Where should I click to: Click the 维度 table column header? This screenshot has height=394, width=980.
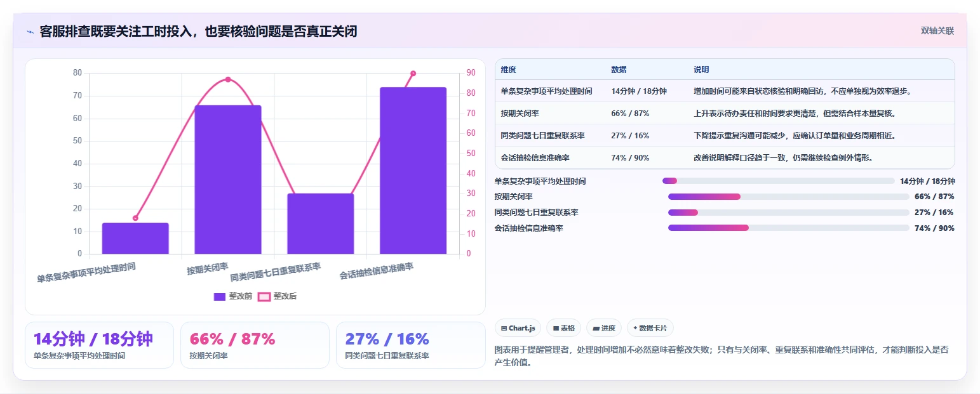[x=508, y=70]
